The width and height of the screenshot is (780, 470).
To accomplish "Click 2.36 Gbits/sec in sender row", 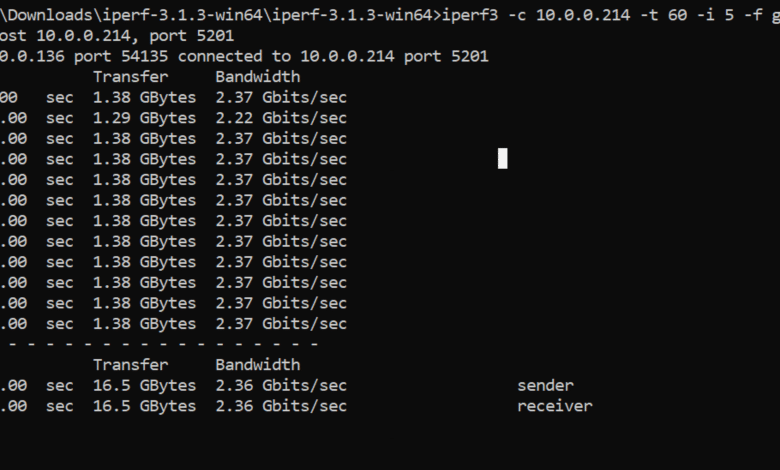I will (x=281, y=385).
